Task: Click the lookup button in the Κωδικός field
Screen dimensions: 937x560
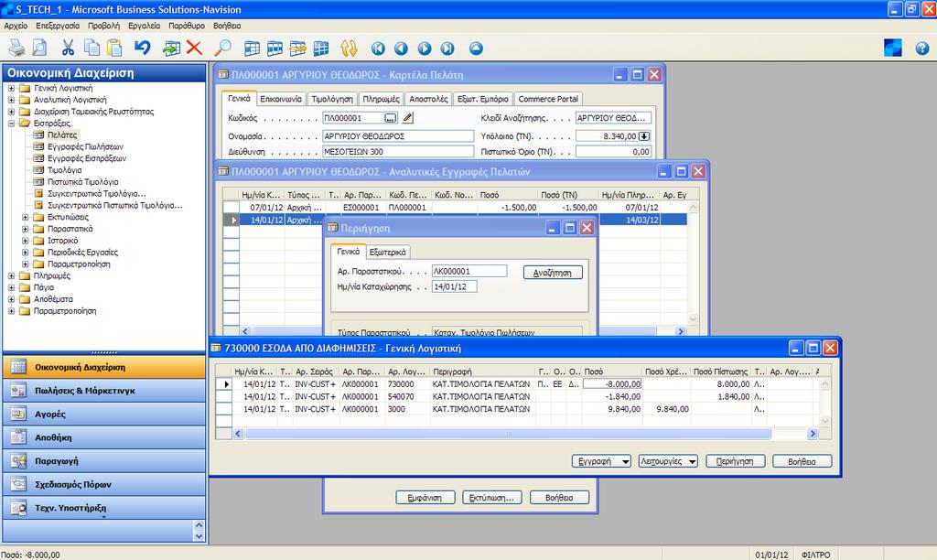Action: pos(390,118)
